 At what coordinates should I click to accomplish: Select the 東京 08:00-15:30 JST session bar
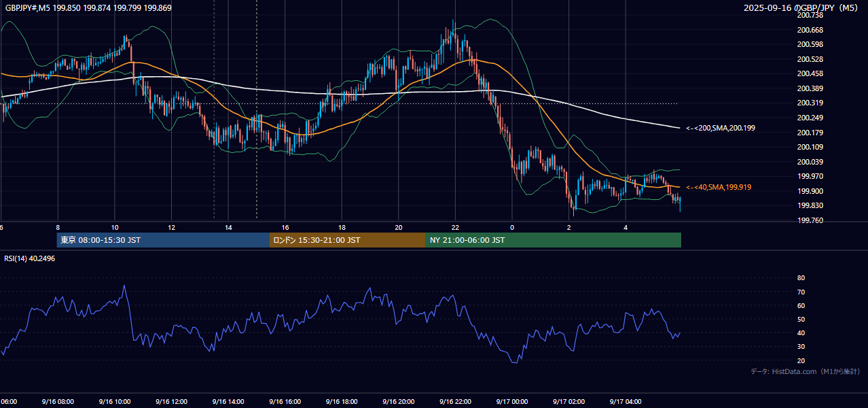163,240
